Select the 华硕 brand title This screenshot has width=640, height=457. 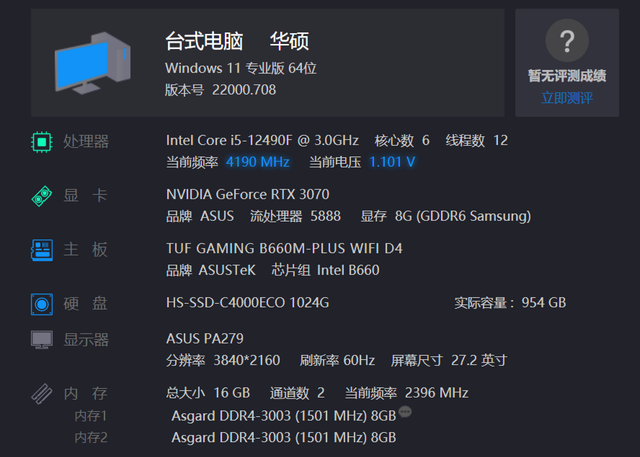(x=289, y=42)
